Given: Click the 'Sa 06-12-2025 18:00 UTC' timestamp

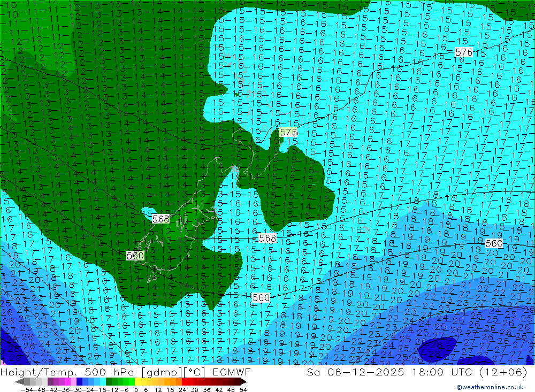Looking at the screenshot, I should pyautogui.click(x=389, y=372).
